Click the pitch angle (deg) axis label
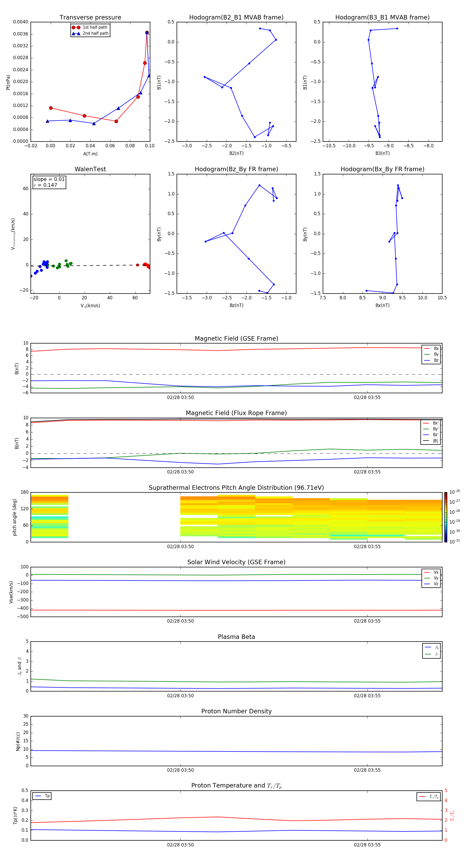Image resolution: width=473 pixels, height=868 pixels. click(x=14, y=517)
